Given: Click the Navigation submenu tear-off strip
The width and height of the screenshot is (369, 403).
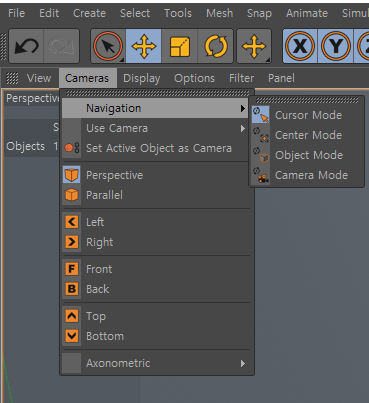Looking at the screenshot, I should 307,100.
